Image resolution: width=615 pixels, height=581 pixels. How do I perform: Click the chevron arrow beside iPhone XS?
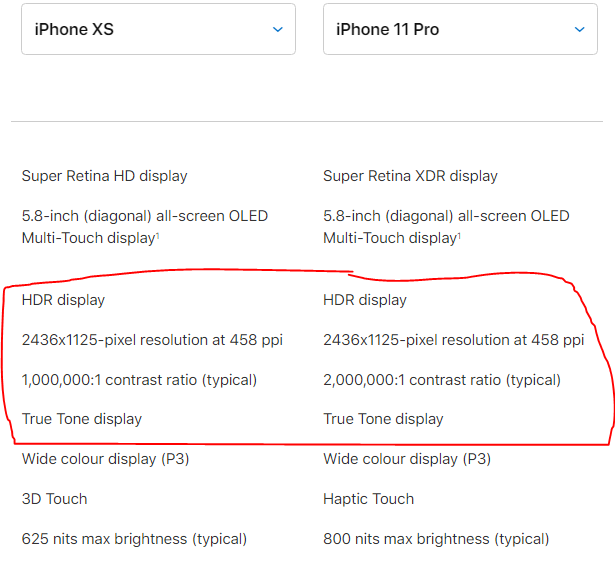coord(278,29)
